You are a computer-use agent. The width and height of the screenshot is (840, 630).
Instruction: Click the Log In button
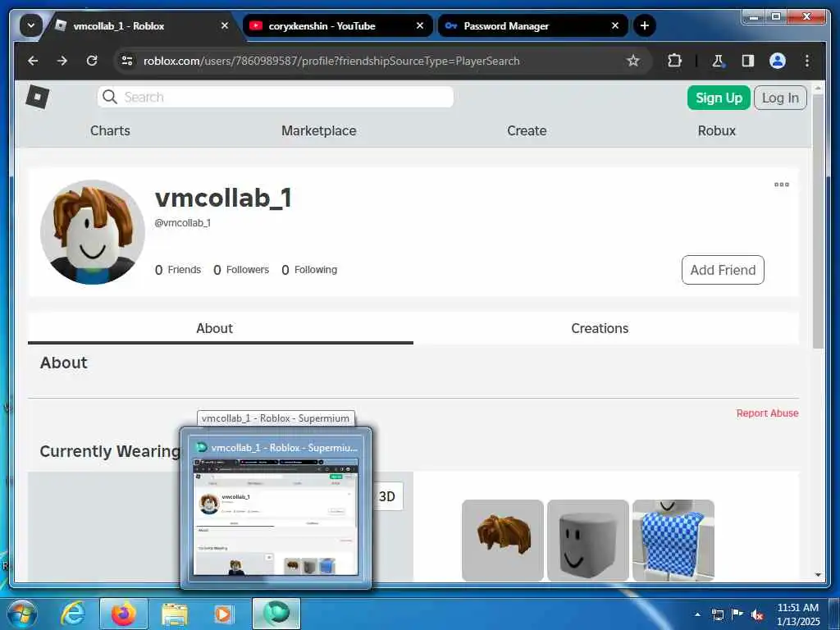click(780, 98)
